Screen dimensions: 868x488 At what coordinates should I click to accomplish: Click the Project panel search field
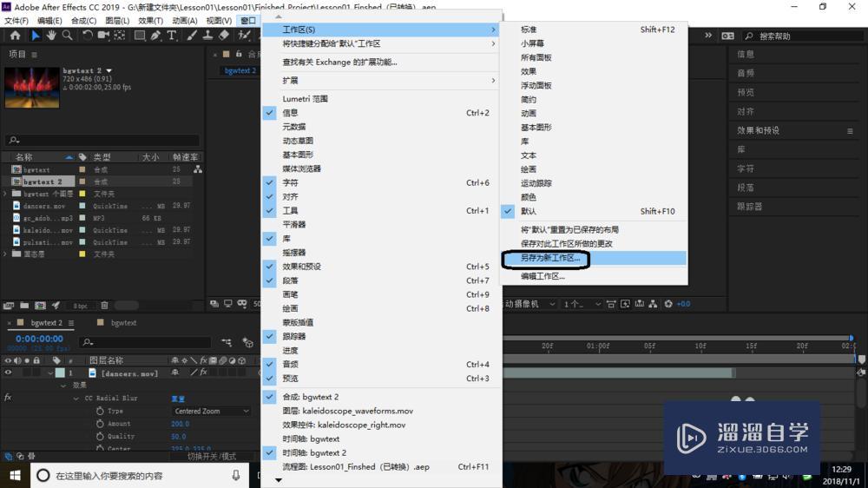[x=102, y=140]
